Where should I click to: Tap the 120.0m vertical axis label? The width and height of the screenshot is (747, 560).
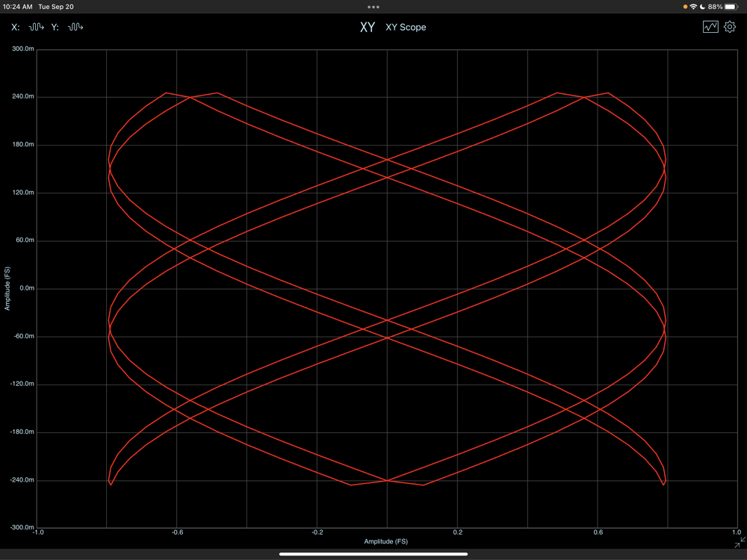[x=23, y=193]
